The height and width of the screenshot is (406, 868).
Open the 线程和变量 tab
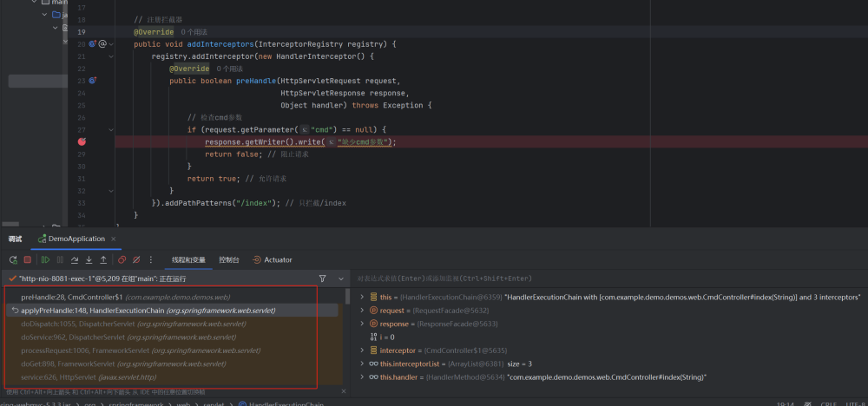(188, 260)
